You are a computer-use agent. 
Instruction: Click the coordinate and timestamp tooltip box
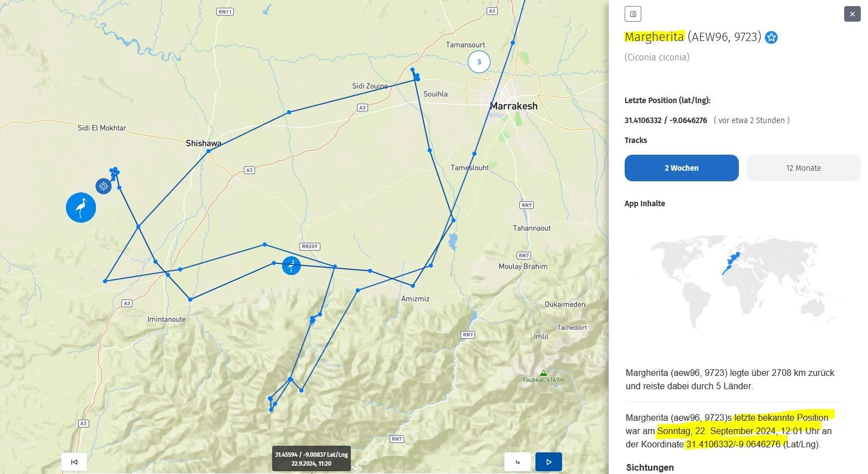click(x=311, y=458)
